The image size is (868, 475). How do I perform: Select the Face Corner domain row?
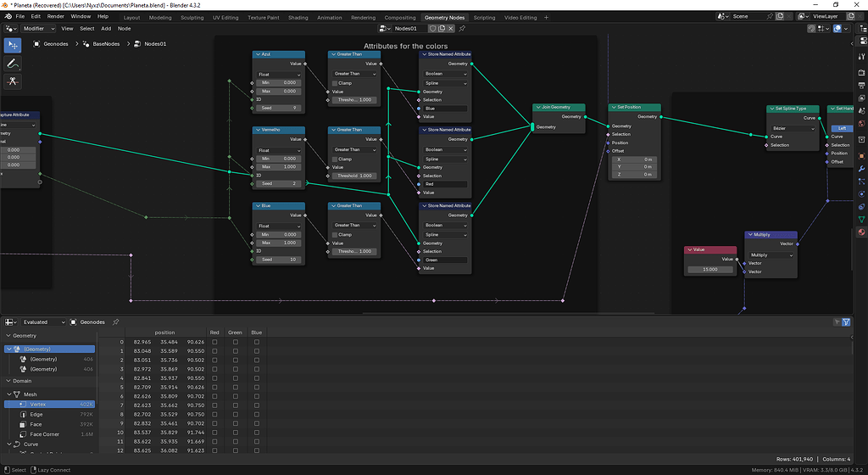[x=50, y=434]
